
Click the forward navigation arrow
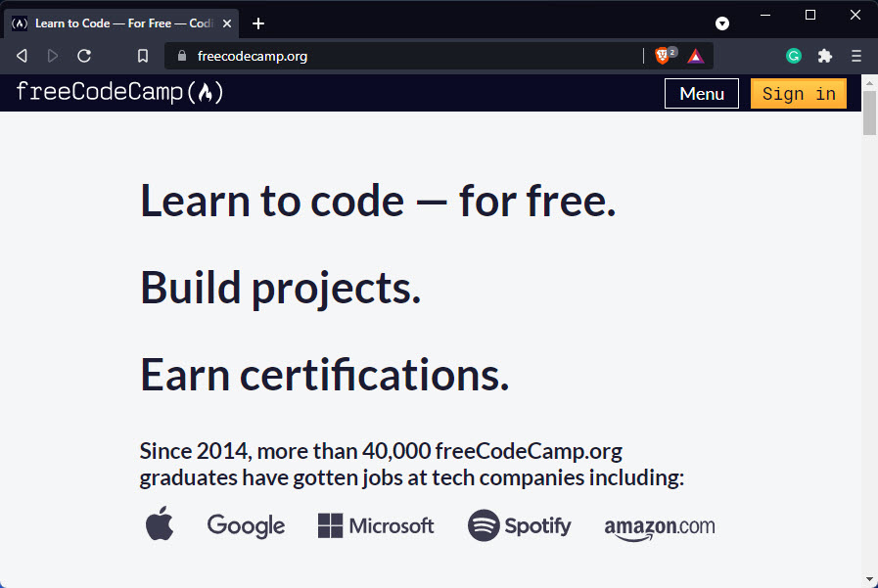click(53, 56)
